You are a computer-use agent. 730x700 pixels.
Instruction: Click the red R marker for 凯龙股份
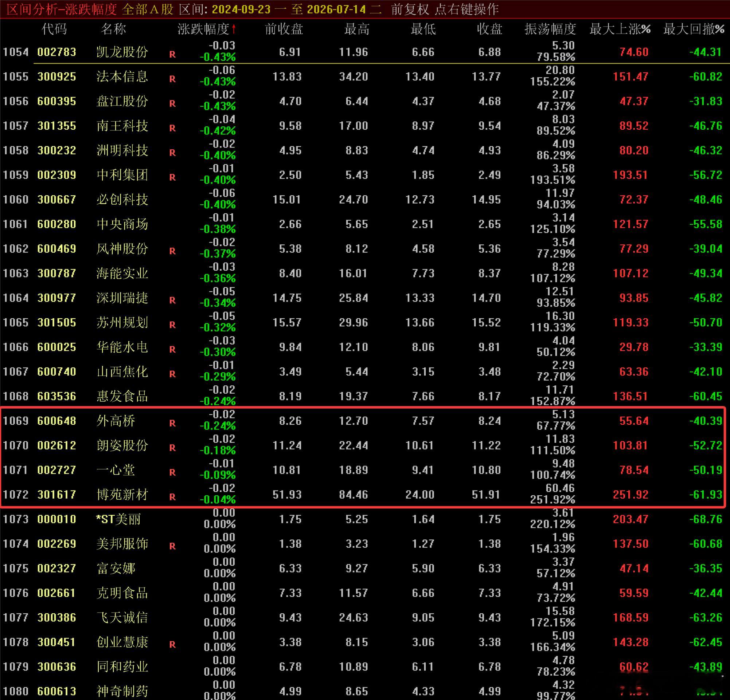pyautogui.click(x=172, y=54)
